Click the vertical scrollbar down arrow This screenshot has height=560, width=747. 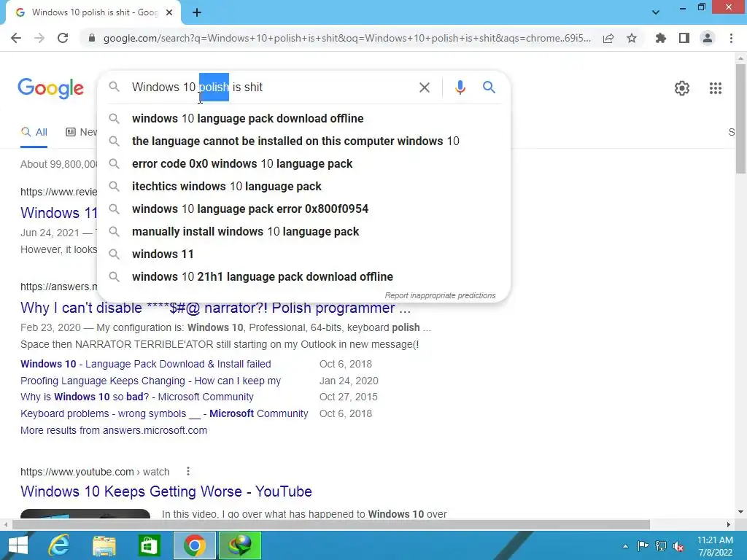(x=741, y=513)
